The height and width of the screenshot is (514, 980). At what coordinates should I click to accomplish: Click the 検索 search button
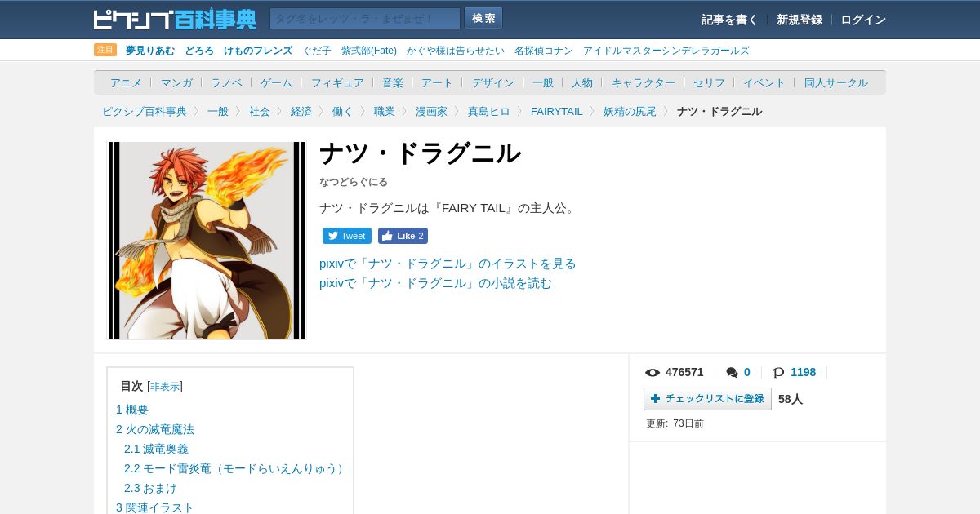coord(483,18)
